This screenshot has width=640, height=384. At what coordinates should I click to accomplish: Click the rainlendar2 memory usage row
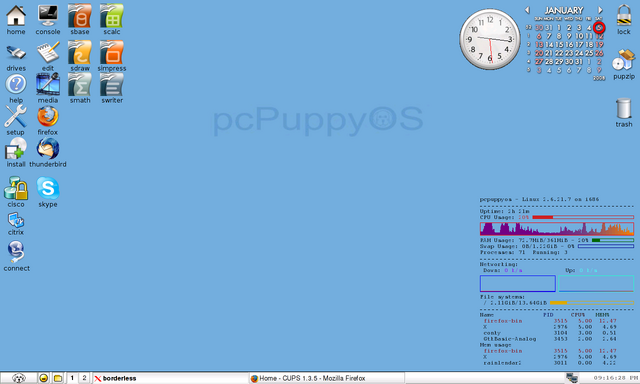pyautogui.click(x=550, y=363)
